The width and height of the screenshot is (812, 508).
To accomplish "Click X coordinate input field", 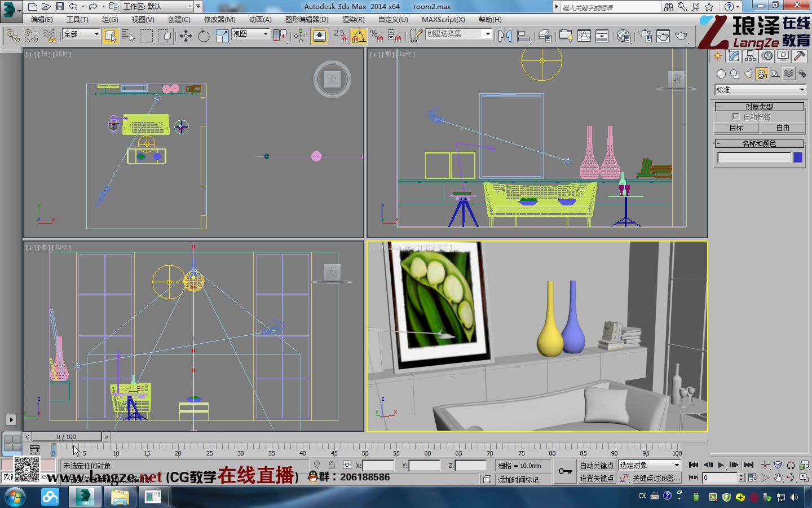I will [378, 466].
